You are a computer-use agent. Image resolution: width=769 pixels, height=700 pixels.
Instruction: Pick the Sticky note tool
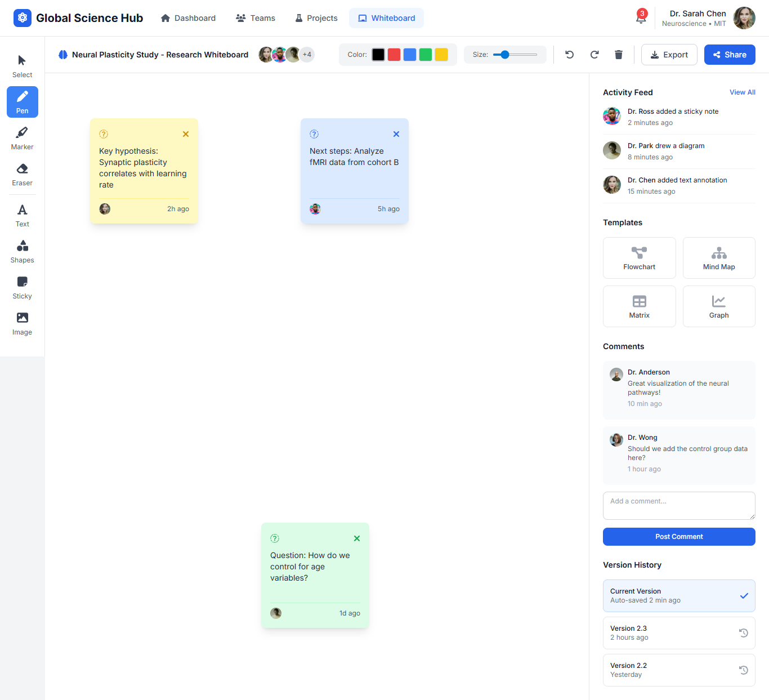point(22,287)
